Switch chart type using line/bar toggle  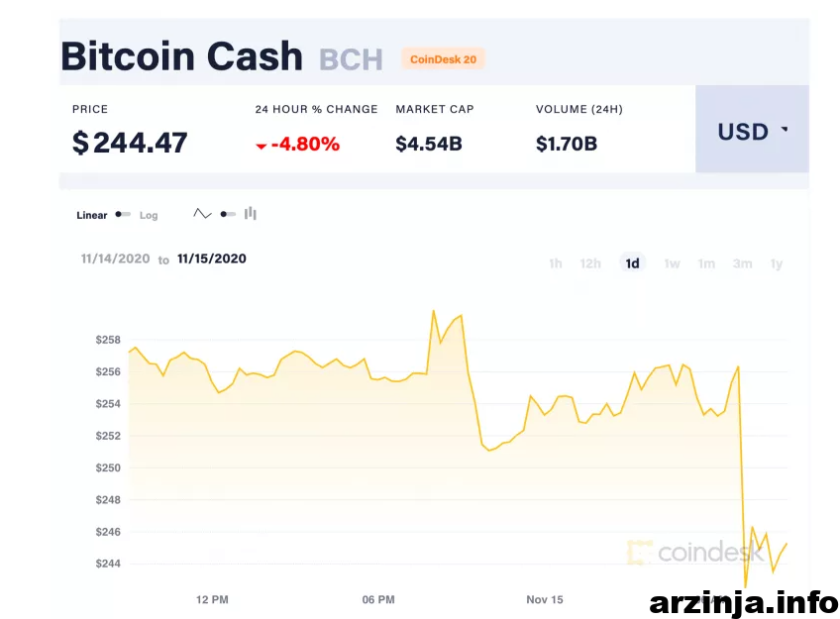(227, 213)
